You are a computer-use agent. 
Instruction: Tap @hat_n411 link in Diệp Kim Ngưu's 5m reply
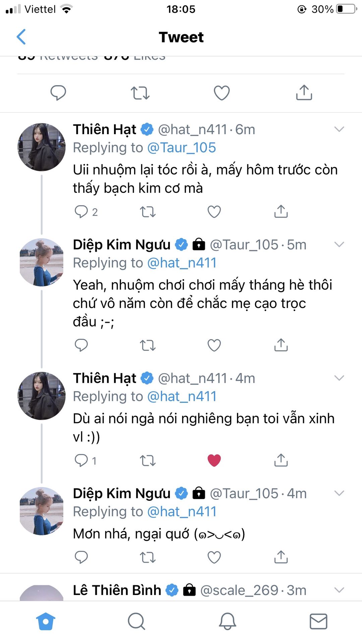(x=182, y=263)
